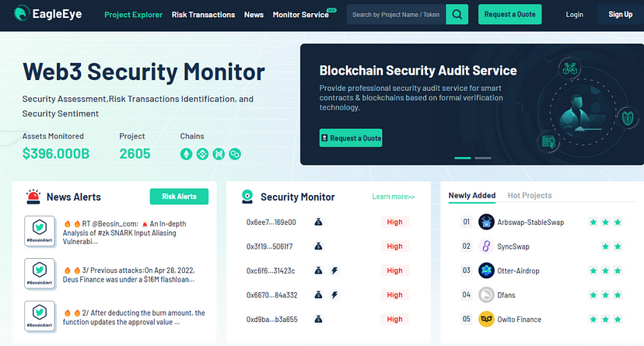Select first banner carousel indicator

[463, 158]
